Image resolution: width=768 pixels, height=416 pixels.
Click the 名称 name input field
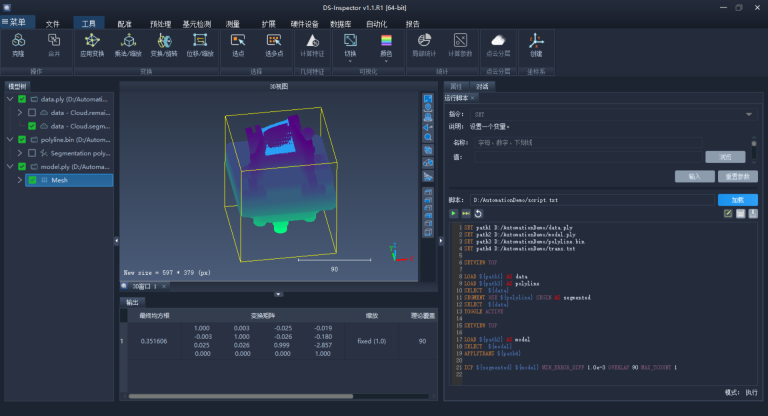coord(588,143)
